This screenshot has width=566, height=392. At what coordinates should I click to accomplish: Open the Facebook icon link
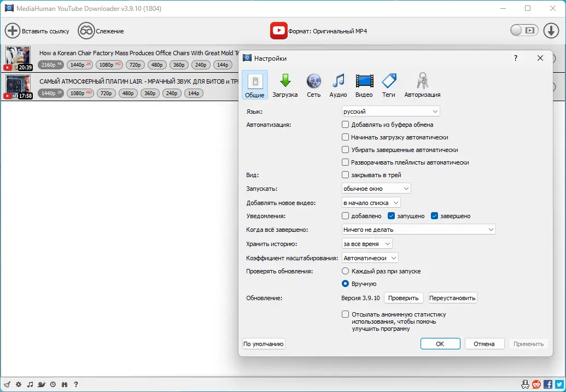click(547, 384)
